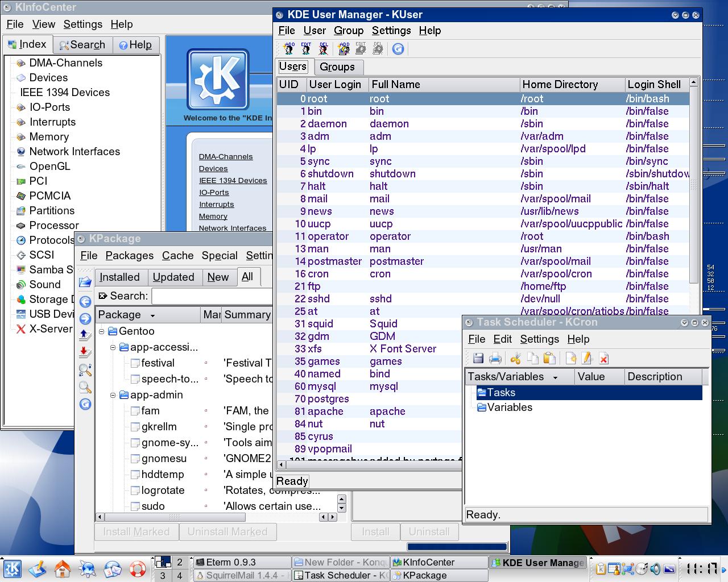This screenshot has width=728, height=582.
Task: Click the new task icon in KCron
Action: point(570,358)
